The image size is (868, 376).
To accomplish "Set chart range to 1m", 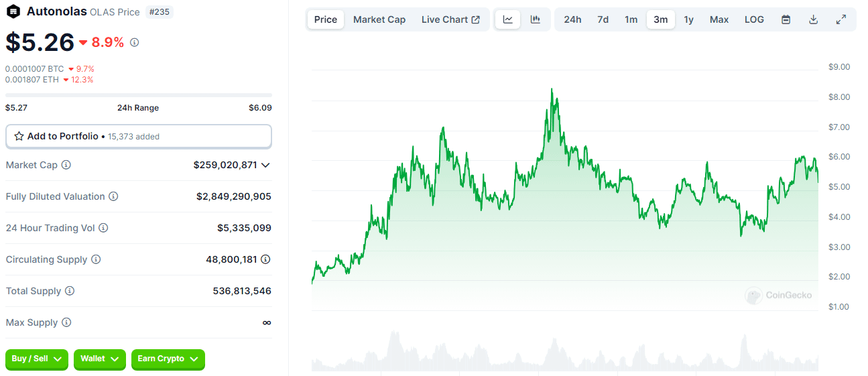I will pos(631,19).
